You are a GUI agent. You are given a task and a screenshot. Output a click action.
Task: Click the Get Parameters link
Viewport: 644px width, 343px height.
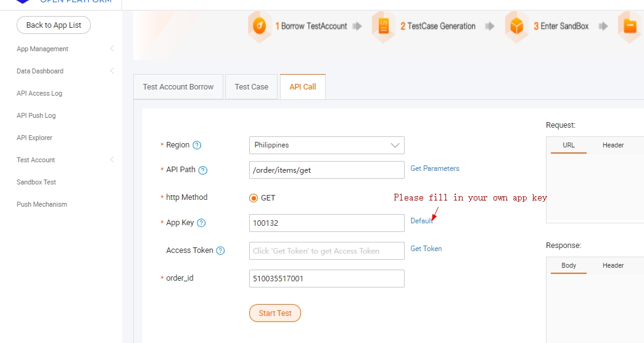(x=435, y=168)
